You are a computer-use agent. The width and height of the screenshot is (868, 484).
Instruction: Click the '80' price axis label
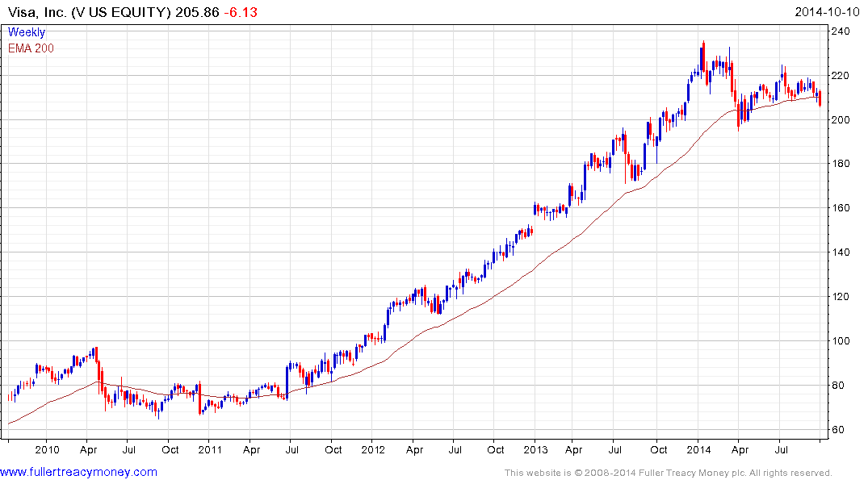pyautogui.click(x=838, y=385)
